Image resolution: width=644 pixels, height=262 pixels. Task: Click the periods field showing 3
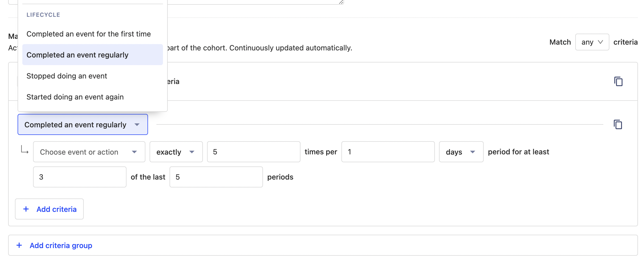pyautogui.click(x=79, y=177)
